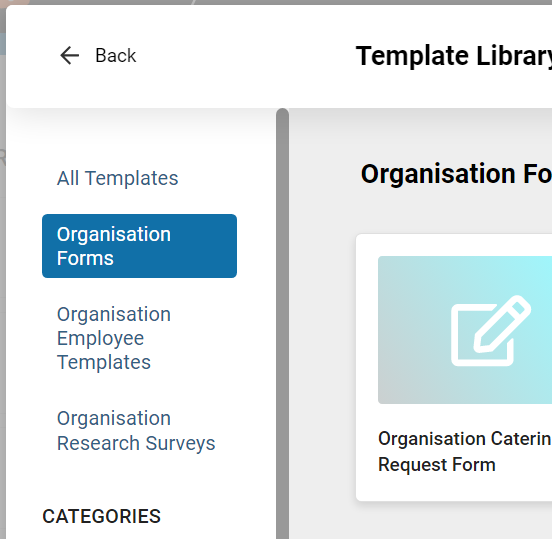Click the Organisation Catering Request Form title
The height and width of the screenshot is (539, 552).
click(465, 451)
